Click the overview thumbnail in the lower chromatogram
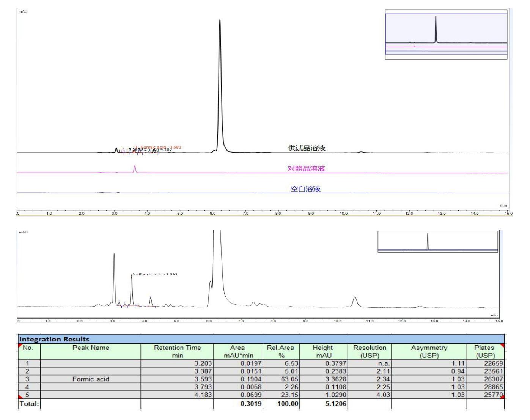This screenshot has width=530, height=420. coord(437,242)
